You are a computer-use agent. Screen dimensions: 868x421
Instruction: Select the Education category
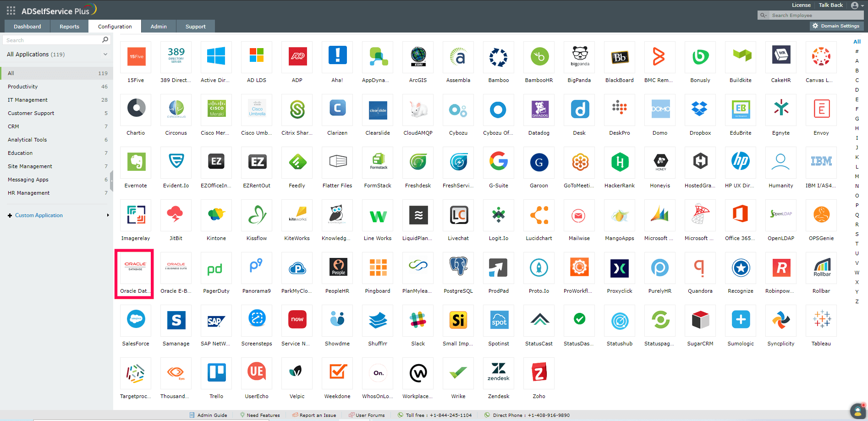tap(56, 153)
